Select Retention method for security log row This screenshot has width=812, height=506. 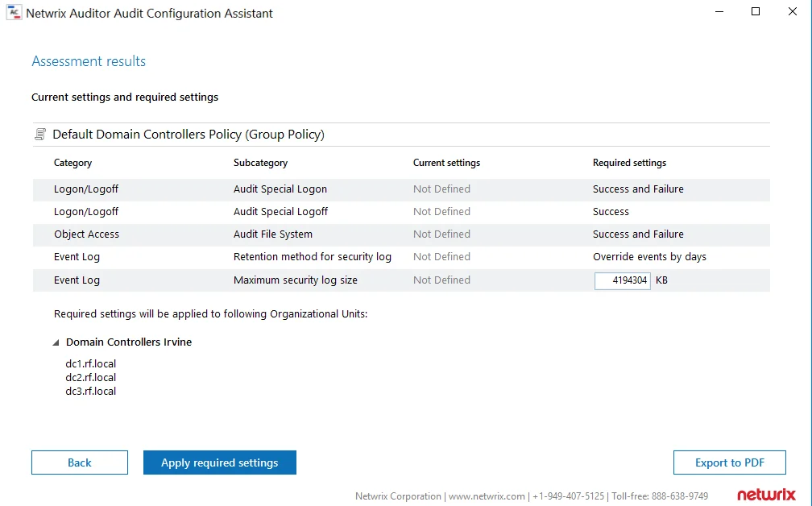(x=401, y=257)
